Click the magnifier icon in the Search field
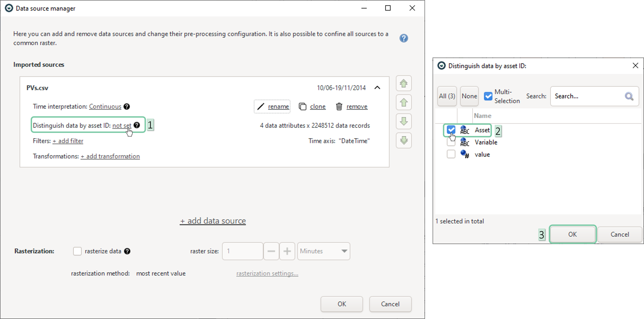Viewport: 644px width, 319px height. (x=629, y=96)
